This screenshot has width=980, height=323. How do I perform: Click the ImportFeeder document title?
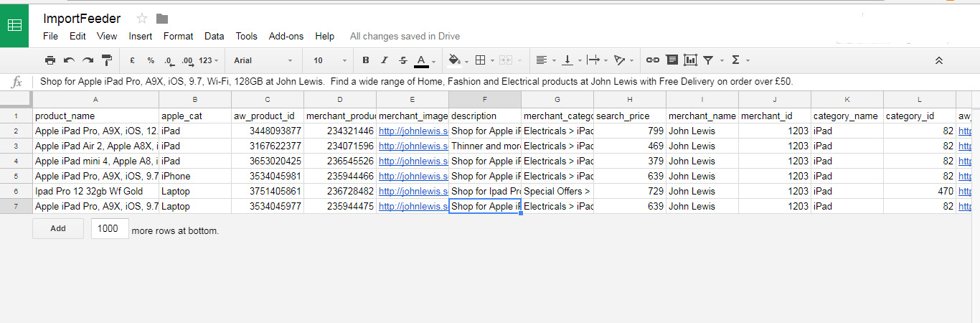82,19
